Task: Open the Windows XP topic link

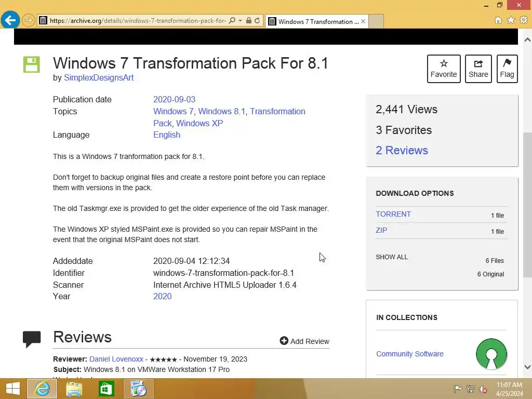Action: [x=199, y=123]
